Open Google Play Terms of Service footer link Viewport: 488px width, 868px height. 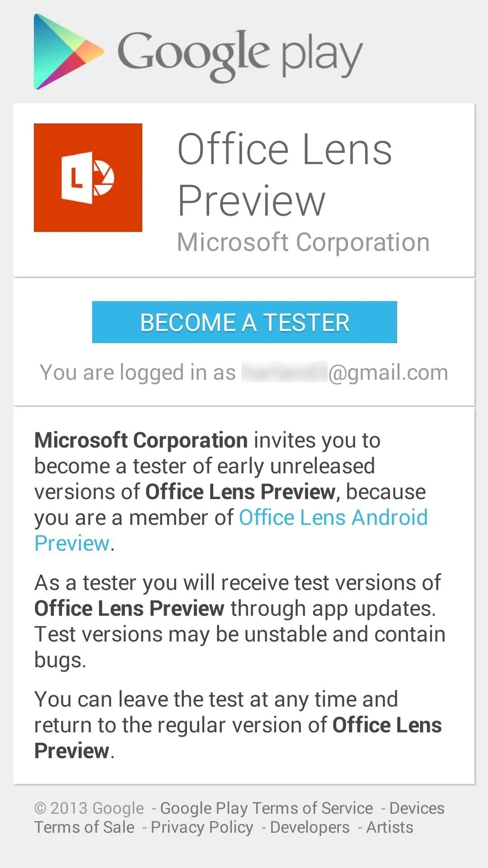(x=267, y=808)
